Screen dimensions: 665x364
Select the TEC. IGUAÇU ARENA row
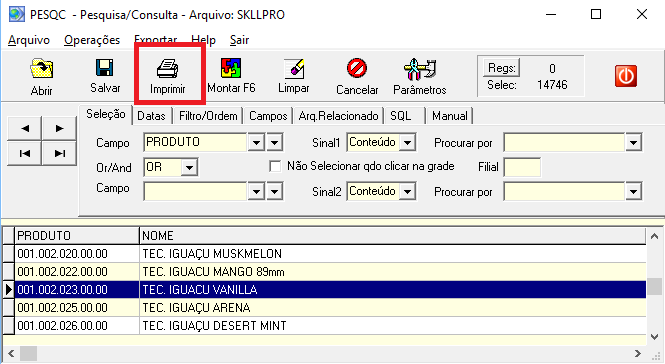coord(324,308)
